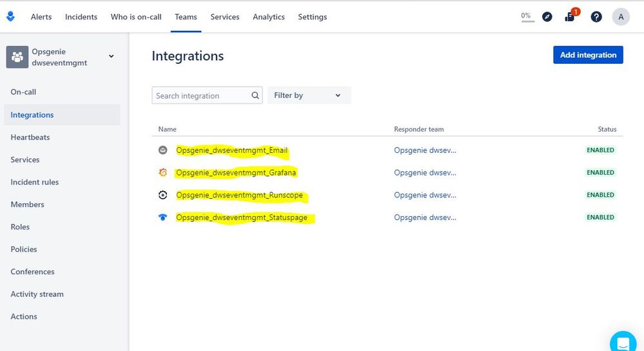Click responder team in the Runscope row
This screenshot has height=351, width=644.
pos(425,195)
